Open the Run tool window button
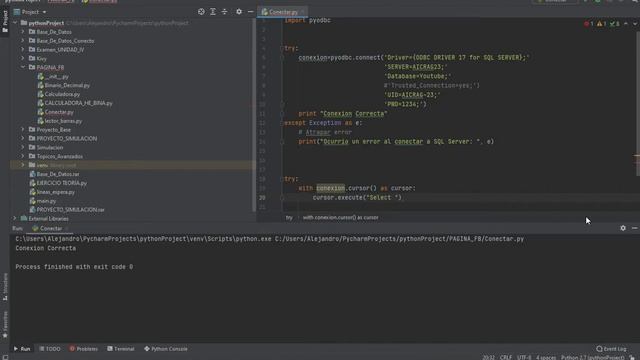The height and width of the screenshot is (360, 640). tap(22, 349)
